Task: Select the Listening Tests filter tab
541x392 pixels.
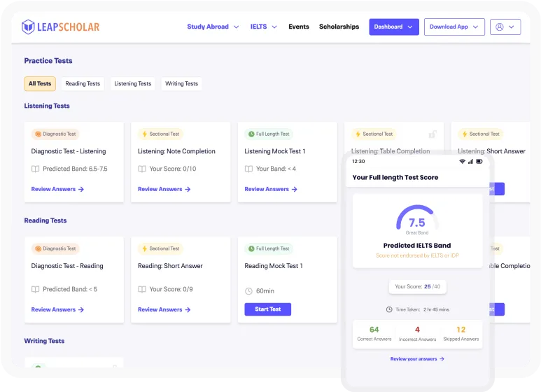Action: pyautogui.click(x=132, y=83)
